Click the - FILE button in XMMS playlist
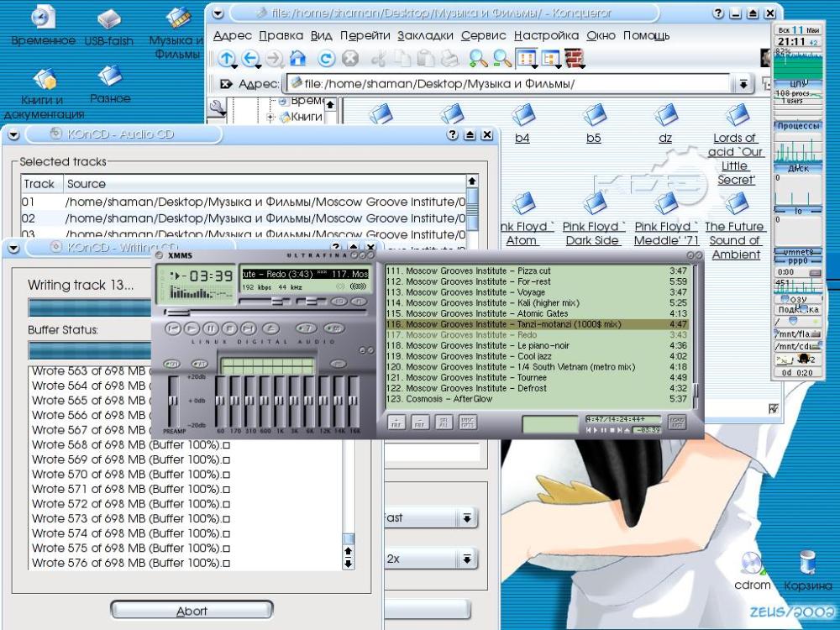 [x=420, y=423]
